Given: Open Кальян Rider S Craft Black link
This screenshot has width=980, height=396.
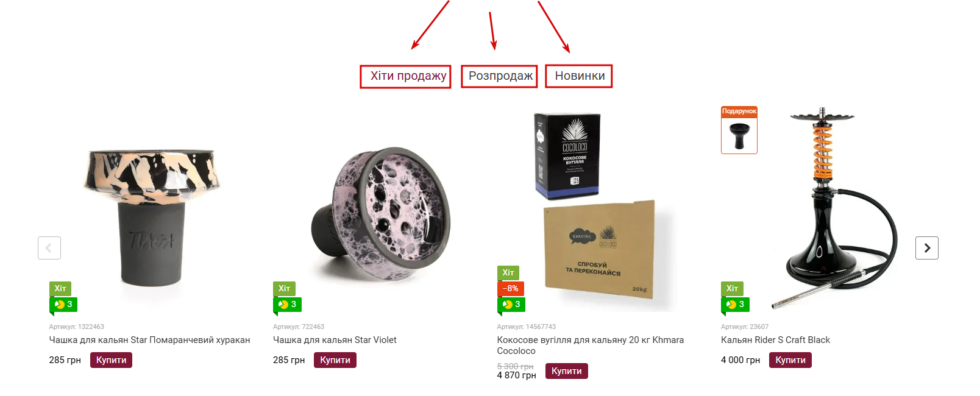Looking at the screenshot, I should (775, 340).
